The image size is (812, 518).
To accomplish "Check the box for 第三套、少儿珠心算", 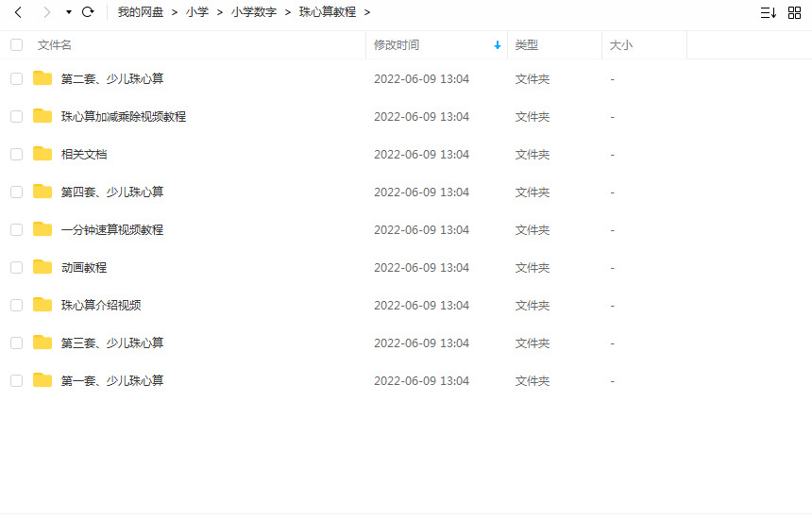I will tap(17, 343).
